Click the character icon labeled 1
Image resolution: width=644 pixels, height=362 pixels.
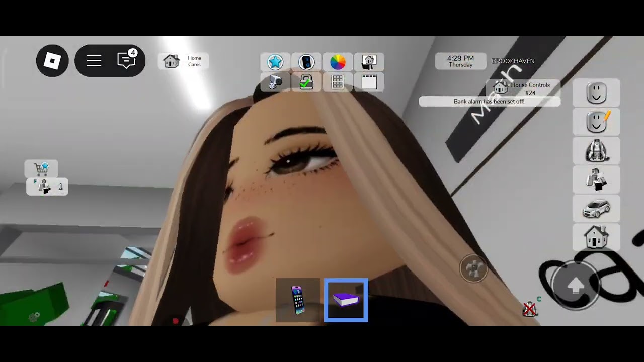pos(47,187)
